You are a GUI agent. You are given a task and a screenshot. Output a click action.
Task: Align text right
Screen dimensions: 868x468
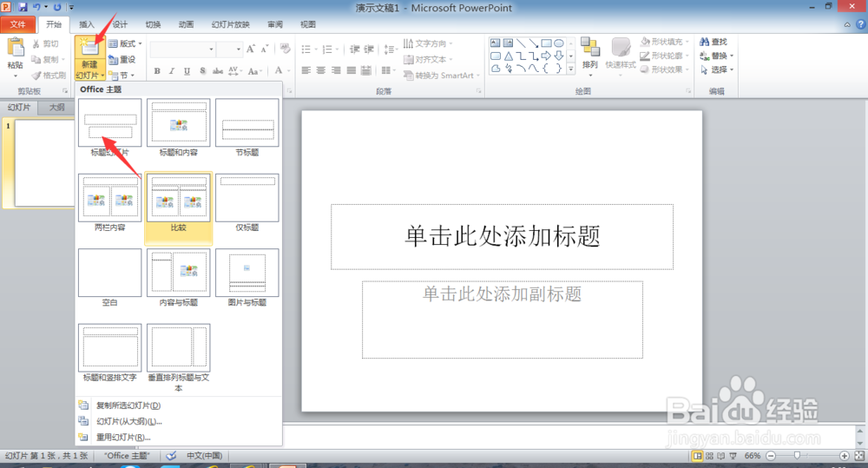click(335, 70)
